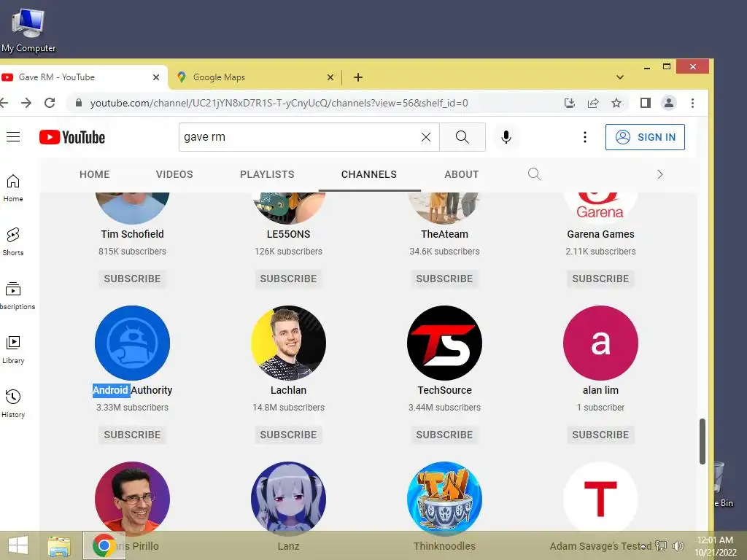
Task: Open Chrome profile avatar
Action: click(668, 103)
